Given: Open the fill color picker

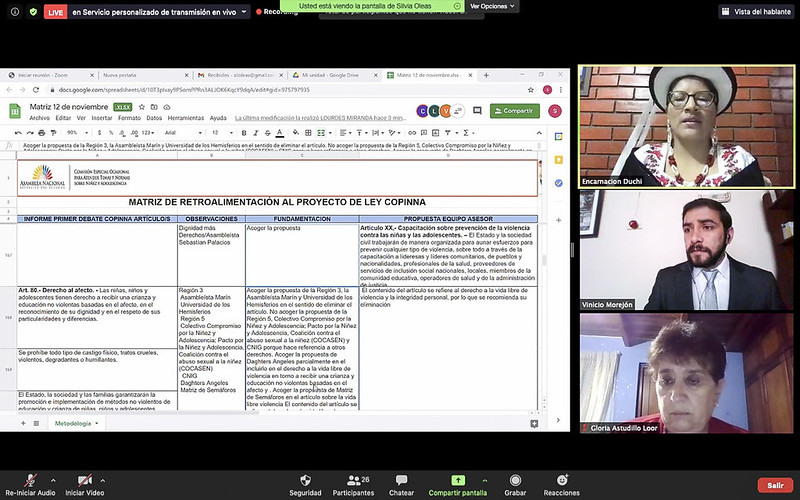Looking at the screenshot, I should (x=296, y=133).
